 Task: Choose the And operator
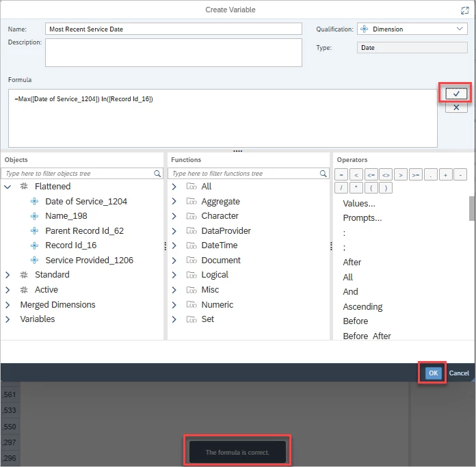350,291
